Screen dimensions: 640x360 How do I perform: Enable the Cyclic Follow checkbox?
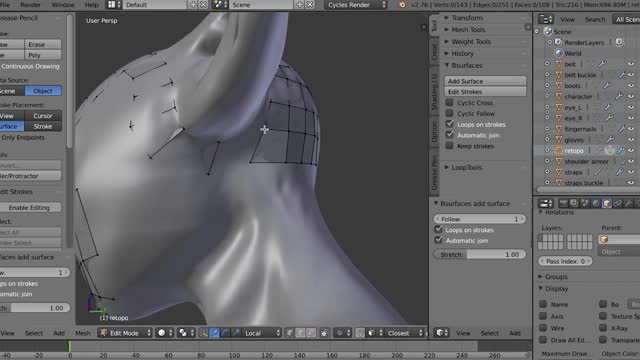pyautogui.click(x=449, y=113)
